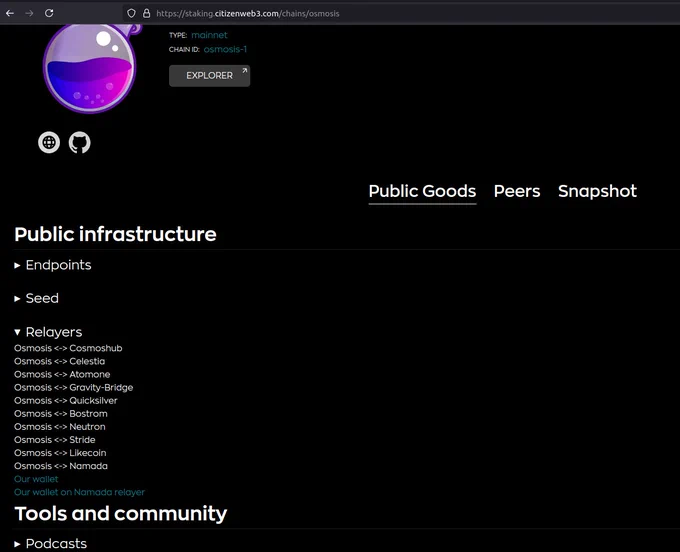Expand the Podcasts section
The image size is (680, 552).
tap(50, 543)
